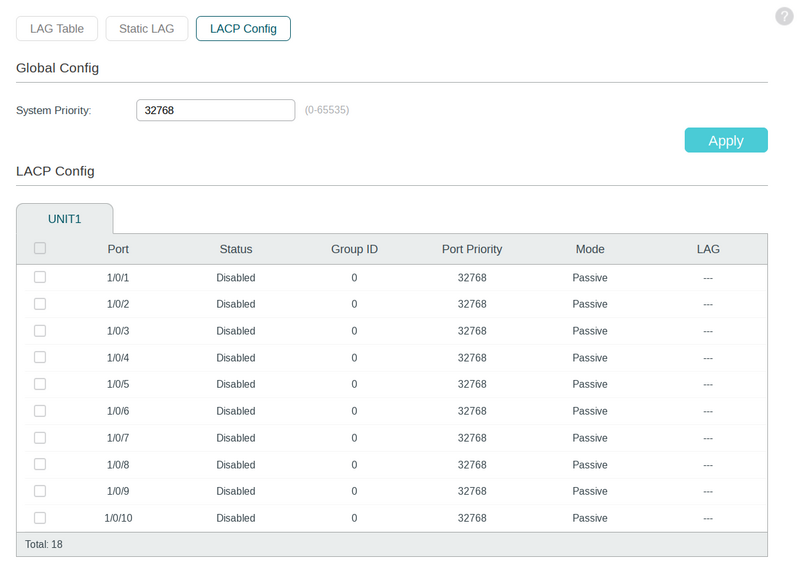
Task: Click the (0-65535) range hint
Action: 327,110
